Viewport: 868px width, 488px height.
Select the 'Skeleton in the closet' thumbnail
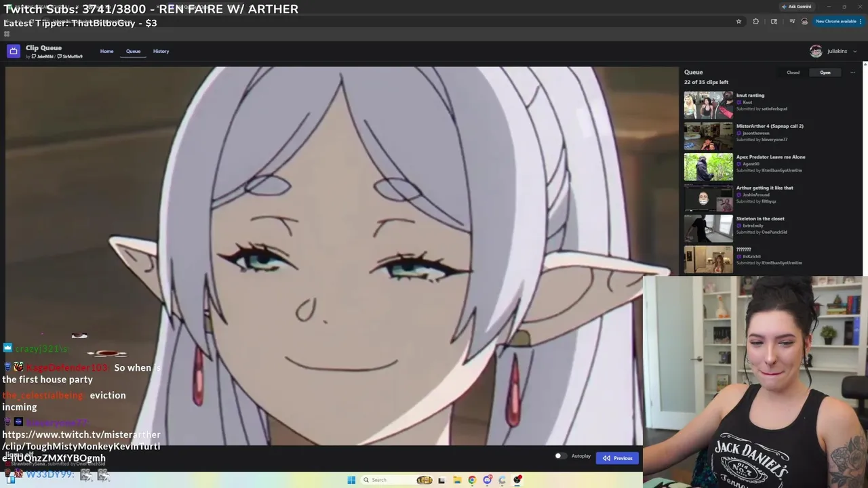[x=708, y=229]
